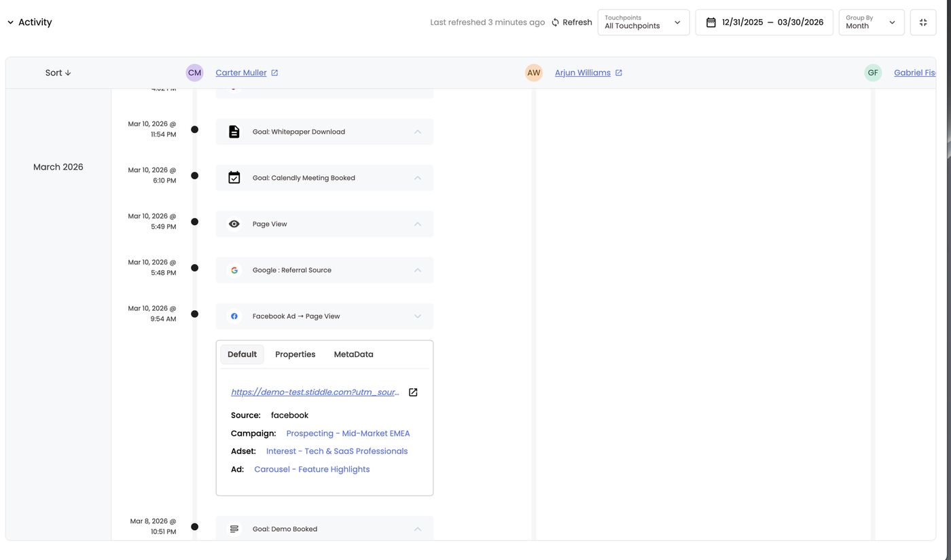Viewport: 951px width, 560px height.
Task: Click the AW avatar
Action: [534, 73]
